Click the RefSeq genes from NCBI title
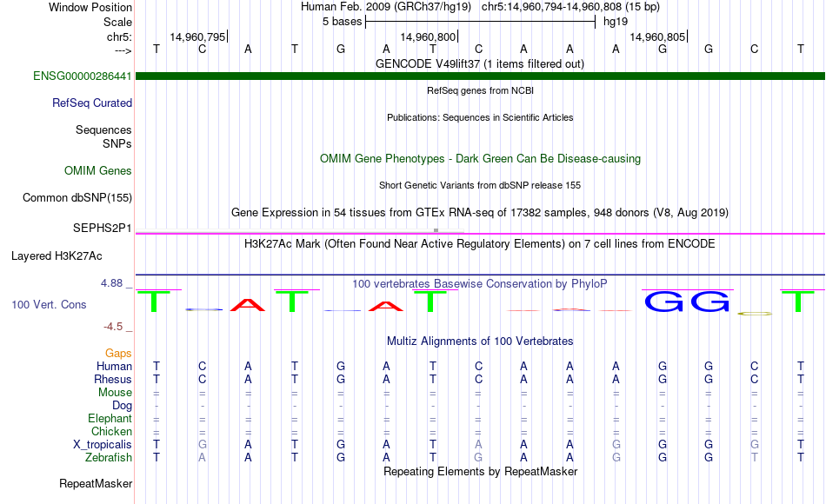826x504 pixels. coord(480,90)
